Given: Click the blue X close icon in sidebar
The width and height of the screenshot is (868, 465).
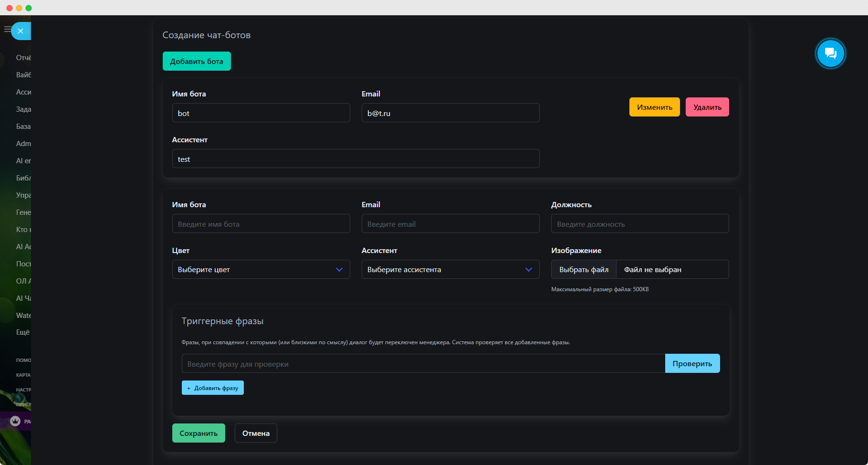Looking at the screenshot, I should point(21,31).
